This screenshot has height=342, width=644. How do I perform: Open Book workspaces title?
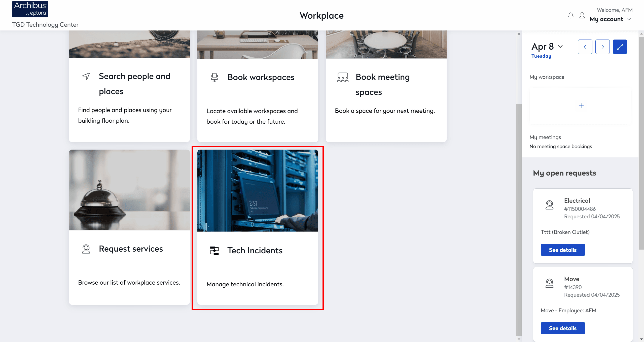point(261,77)
